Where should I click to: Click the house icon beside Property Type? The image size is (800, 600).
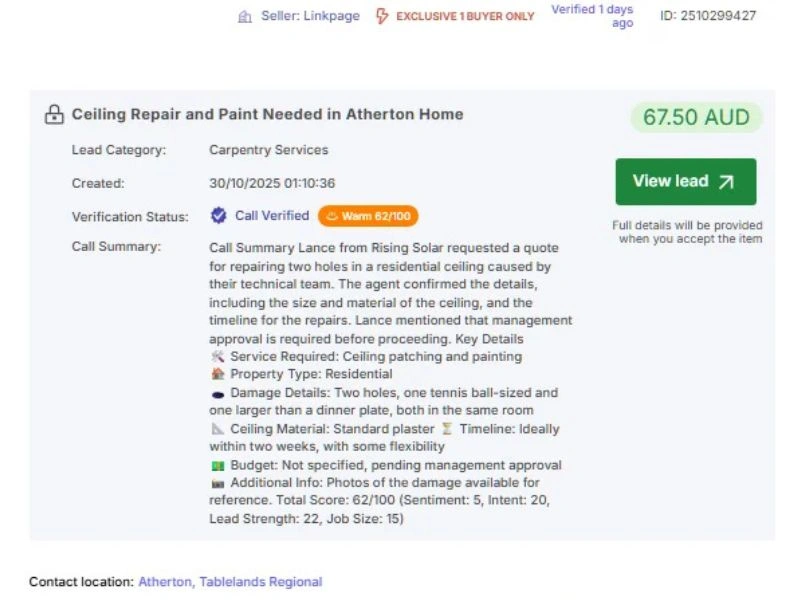pyautogui.click(x=218, y=374)
